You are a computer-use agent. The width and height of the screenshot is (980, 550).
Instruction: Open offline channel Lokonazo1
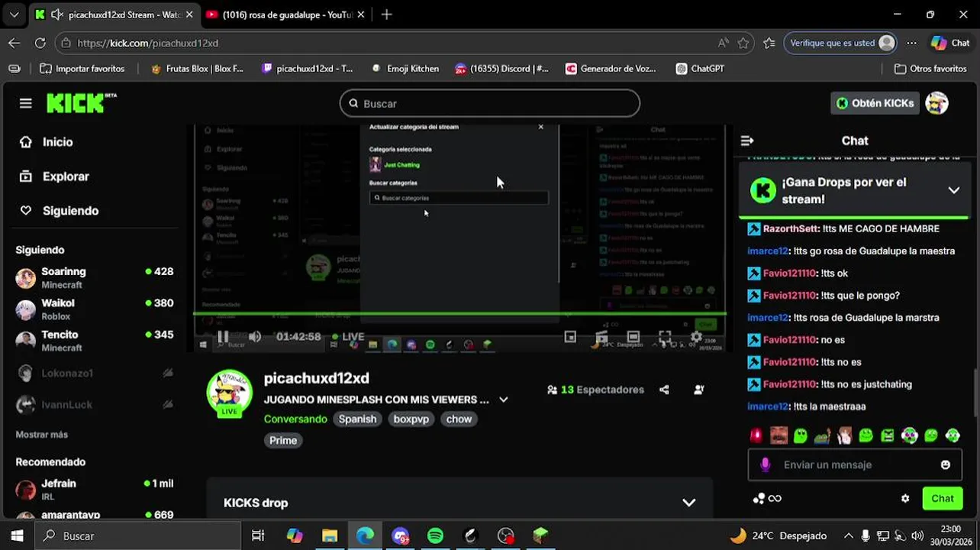[95, 373]
